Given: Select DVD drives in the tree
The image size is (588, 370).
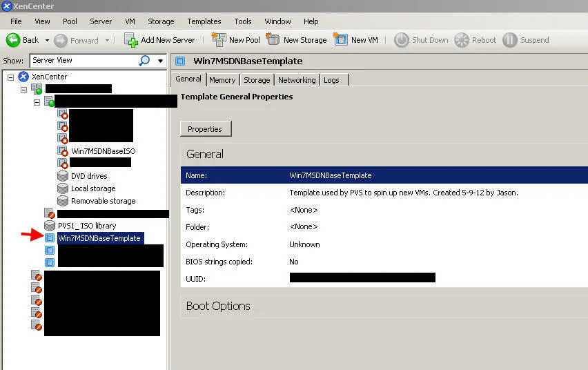Looking at the screenshot, I should tap(89, 176).
